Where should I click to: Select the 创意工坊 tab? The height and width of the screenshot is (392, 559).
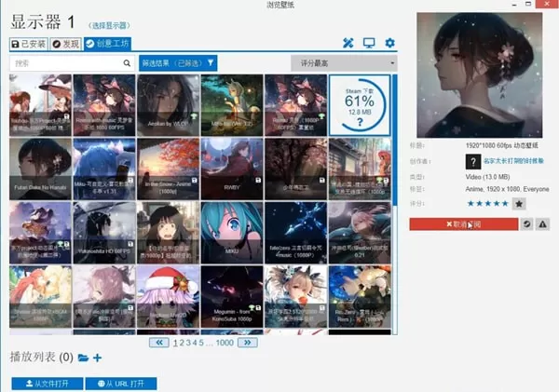click(x=108, y=44)
